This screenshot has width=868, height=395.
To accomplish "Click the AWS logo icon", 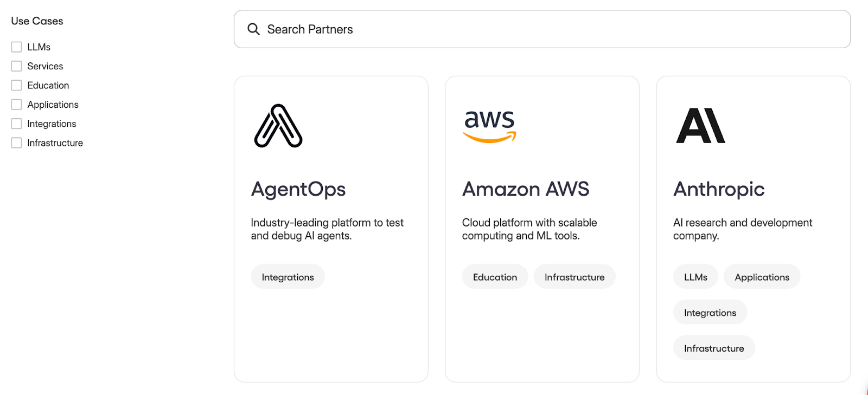I will click(489, 126).
